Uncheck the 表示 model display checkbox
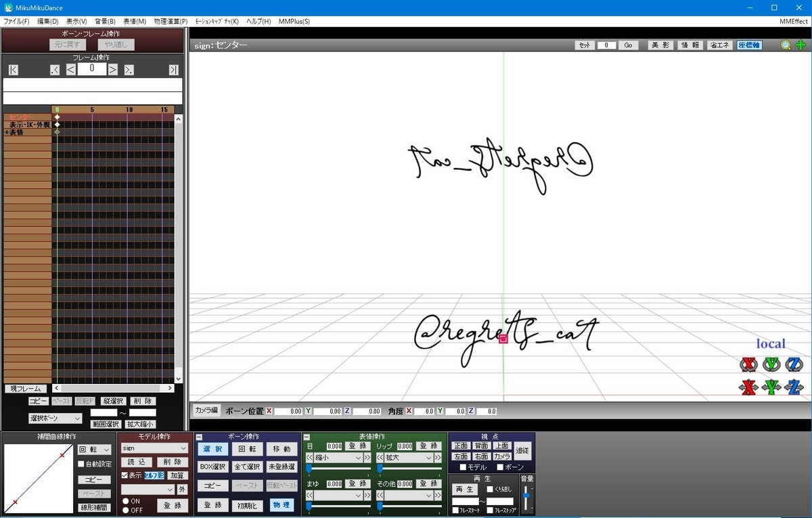Image resolution: width=812 pixels, height=518 pixels. click(125, 475)
